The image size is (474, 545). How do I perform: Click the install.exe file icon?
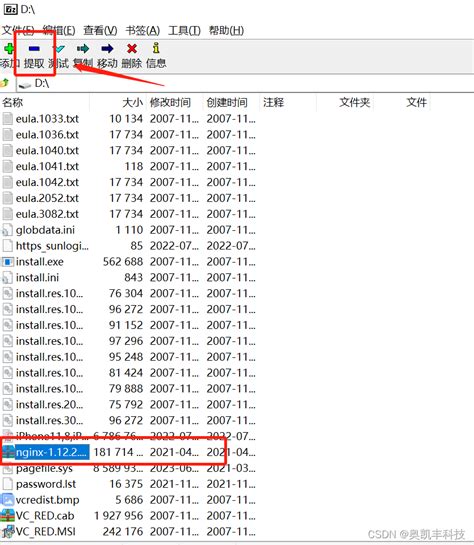point(8,262)
